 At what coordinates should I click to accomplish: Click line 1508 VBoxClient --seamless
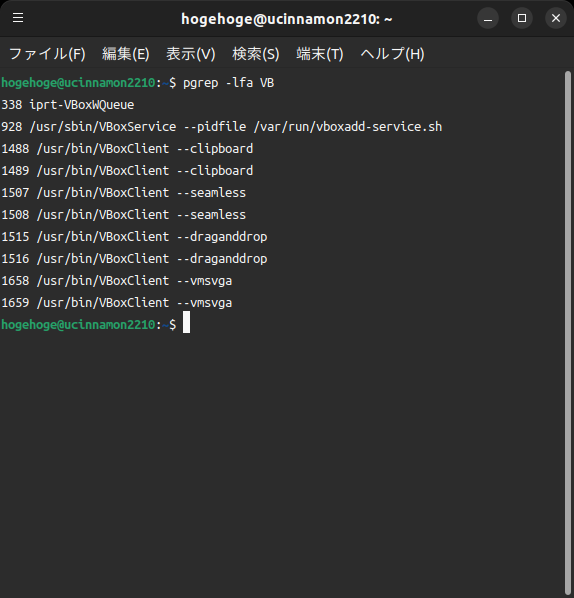tap(124, 215)
